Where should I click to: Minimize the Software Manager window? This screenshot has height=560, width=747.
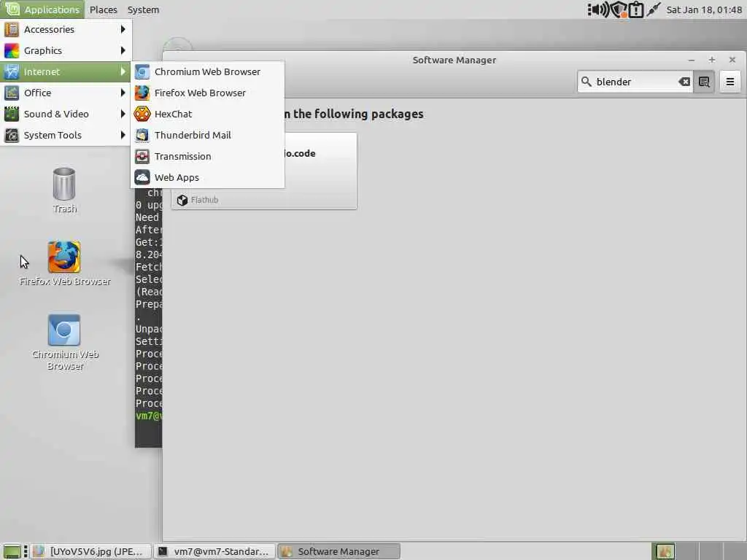(x=692, y=60)
